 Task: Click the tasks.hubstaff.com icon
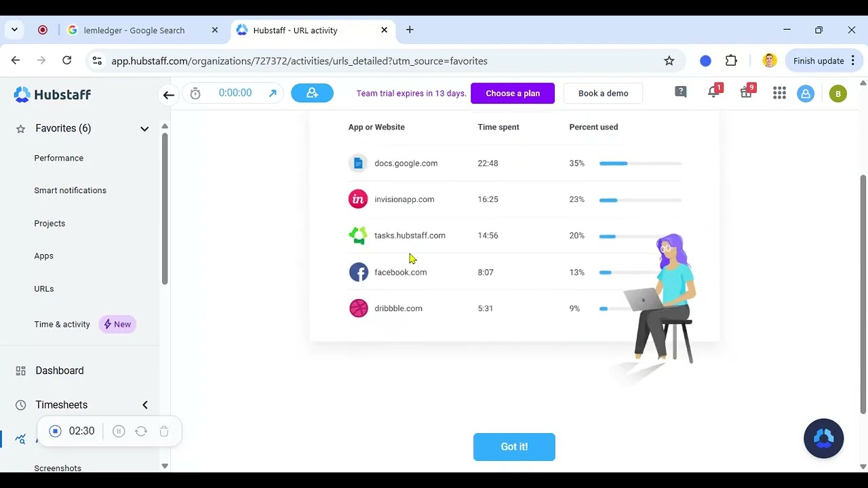coord(358,235)
